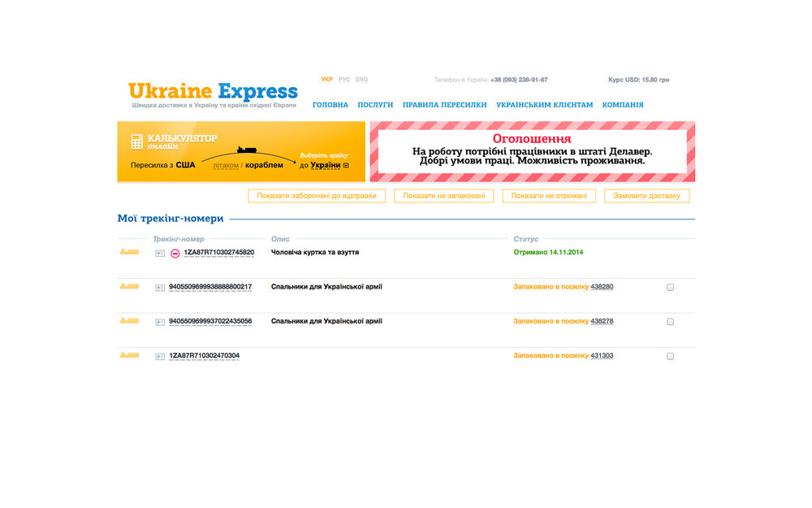
Task: Click ship icon in row 1ZA87R710302745820
Action: click(129, 252)
